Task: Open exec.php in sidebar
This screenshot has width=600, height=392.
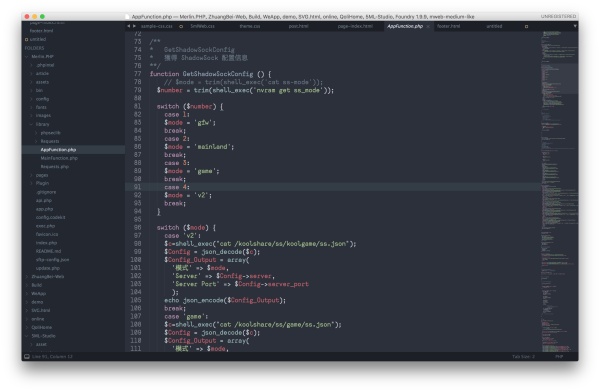Action: [x=45, y=226]
